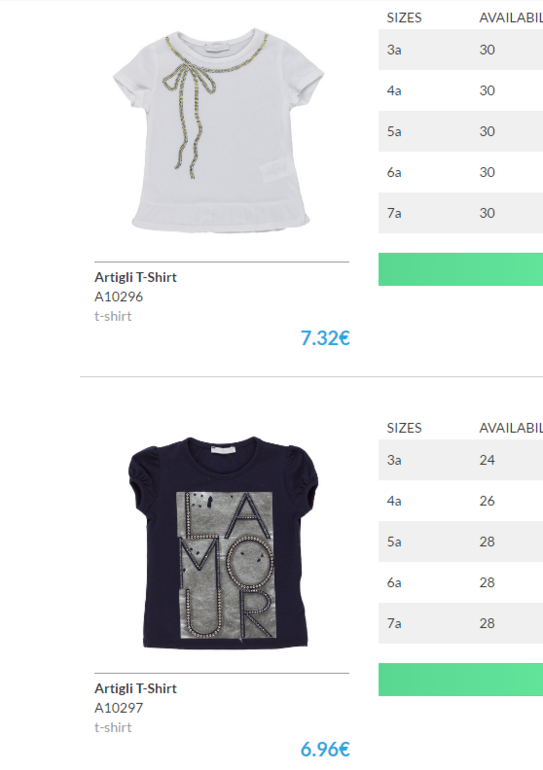Click the t-shirt category label under A10296

pyautogui.click(x=113, y=316)
